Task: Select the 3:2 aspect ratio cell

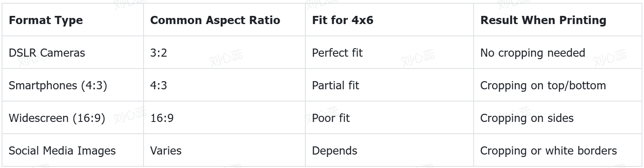Action: tap(159, 53)
